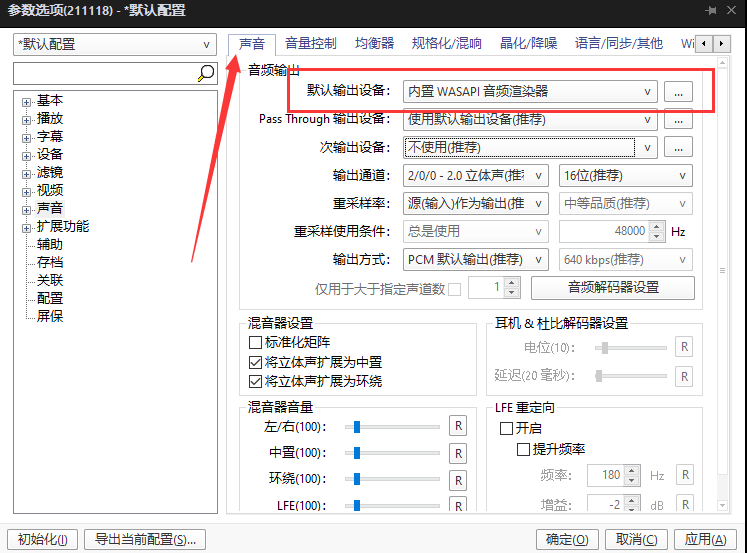Open the 默认配置 profile dropdown
Image resolution: width=747 pixels, height=553 pixels.
[x=115, y=44]
